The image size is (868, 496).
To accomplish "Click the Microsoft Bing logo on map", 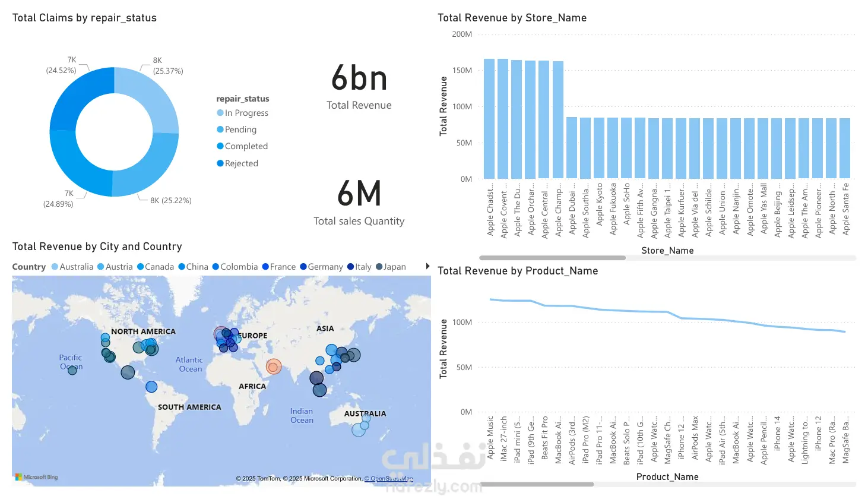I will pyautogui.click(x=37, y=477).
